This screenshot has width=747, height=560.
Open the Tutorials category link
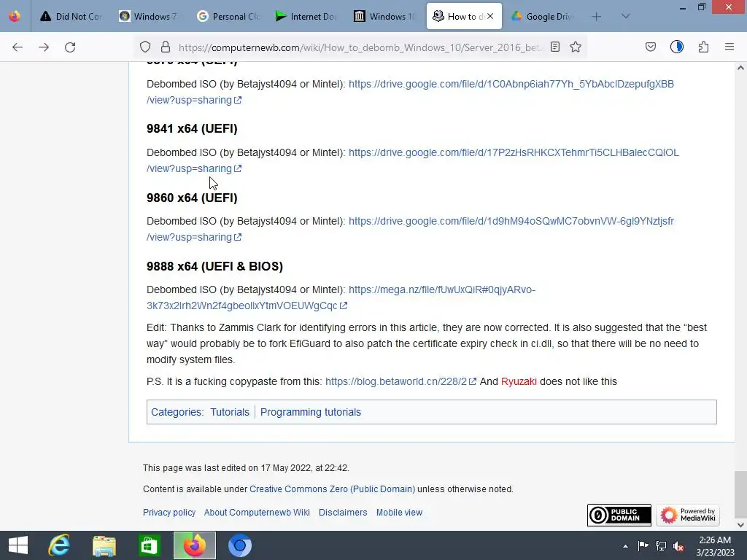click(230, 413)
